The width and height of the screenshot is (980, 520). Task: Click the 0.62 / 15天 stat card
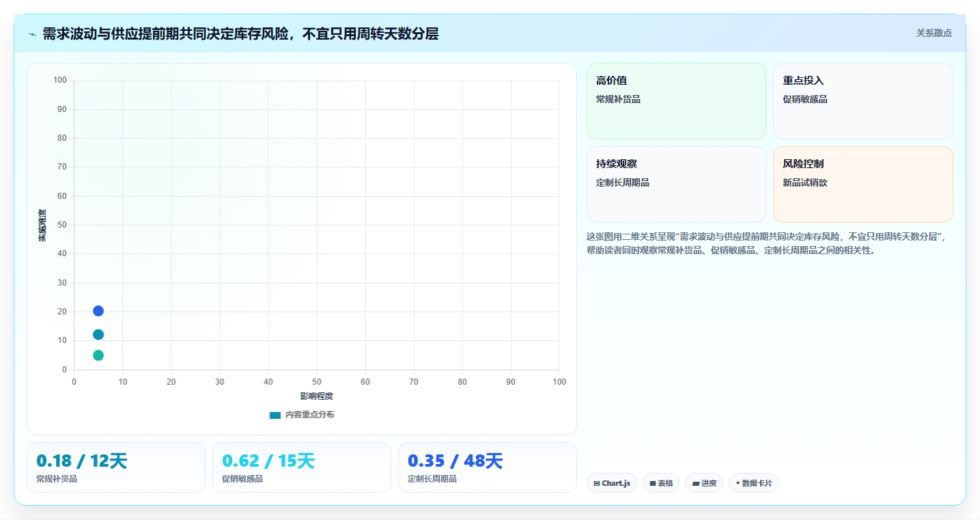302,467
